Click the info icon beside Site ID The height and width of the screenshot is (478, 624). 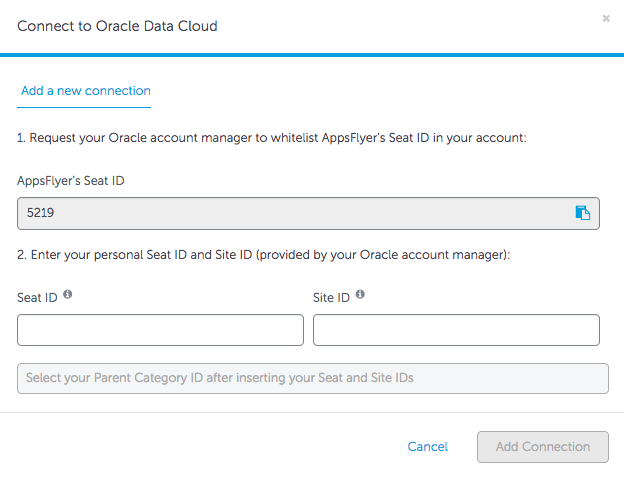(x=360, y=295)
